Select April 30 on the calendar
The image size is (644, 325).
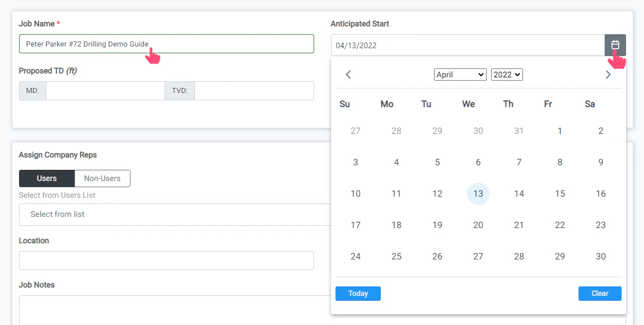coord(600,256)
